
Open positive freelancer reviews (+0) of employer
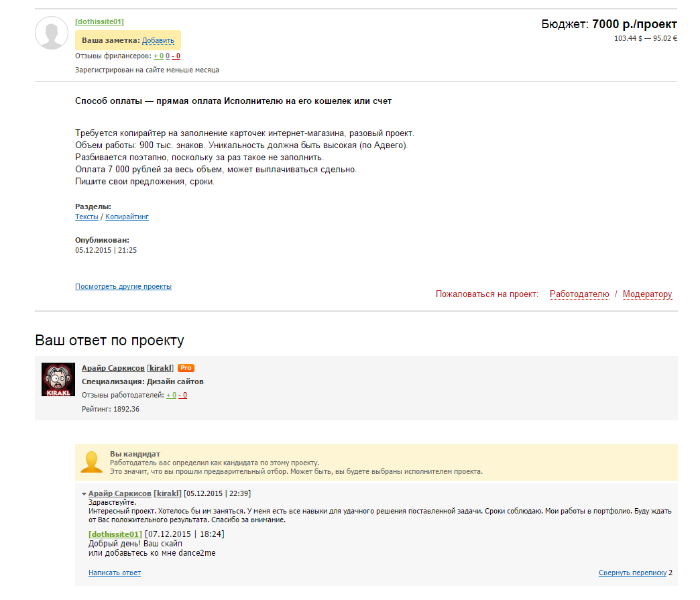point(158,56)
